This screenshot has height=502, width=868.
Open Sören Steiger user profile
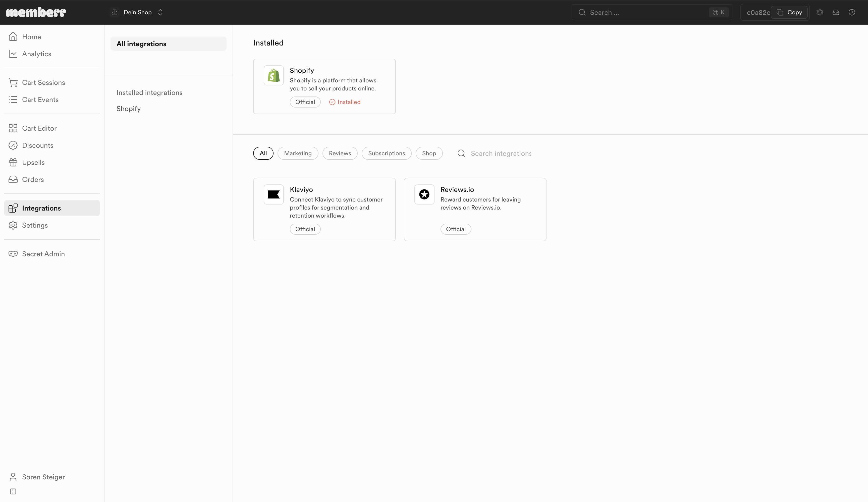click(x=52, y=477)
